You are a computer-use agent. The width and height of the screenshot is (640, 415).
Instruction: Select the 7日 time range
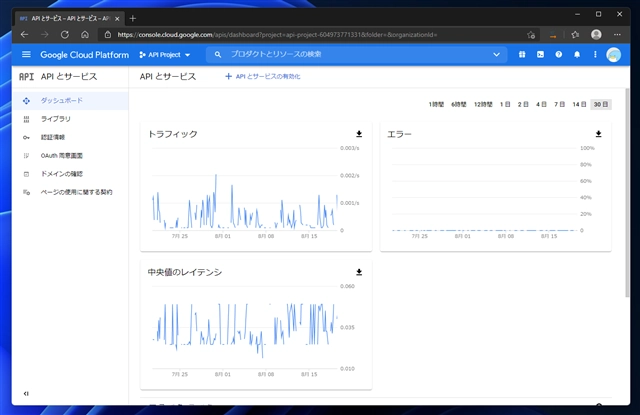pos(559,104)
